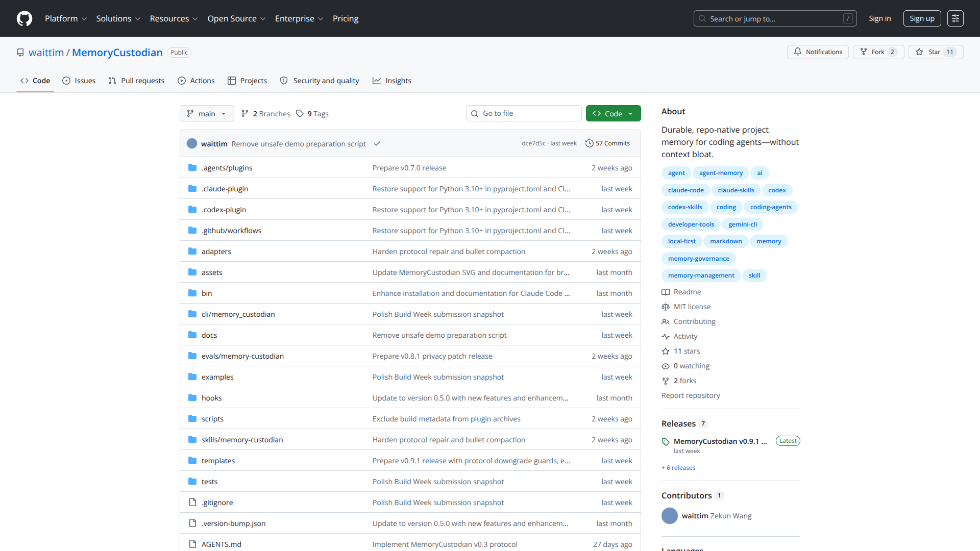Click the + 6 releases link
Viewport: 980px width, 551px height.
click(x=678, y=468)
